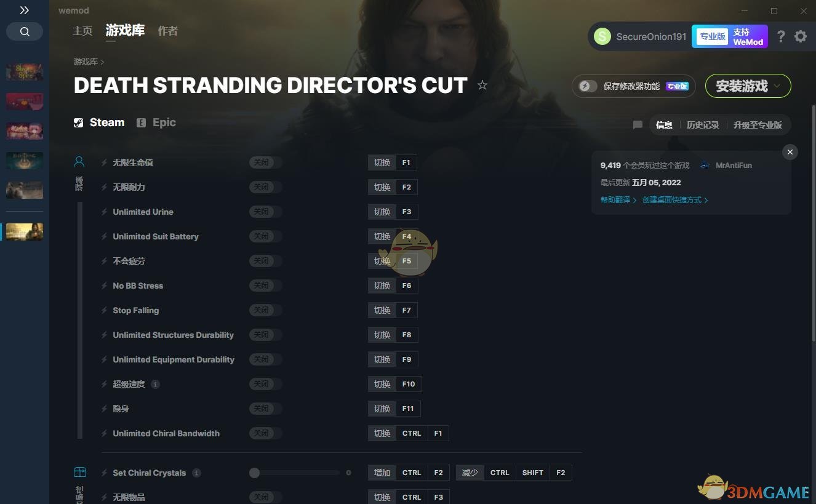816x504 pixels.
Task: Open the 历史记录 tab
Action: pos(703,125)
